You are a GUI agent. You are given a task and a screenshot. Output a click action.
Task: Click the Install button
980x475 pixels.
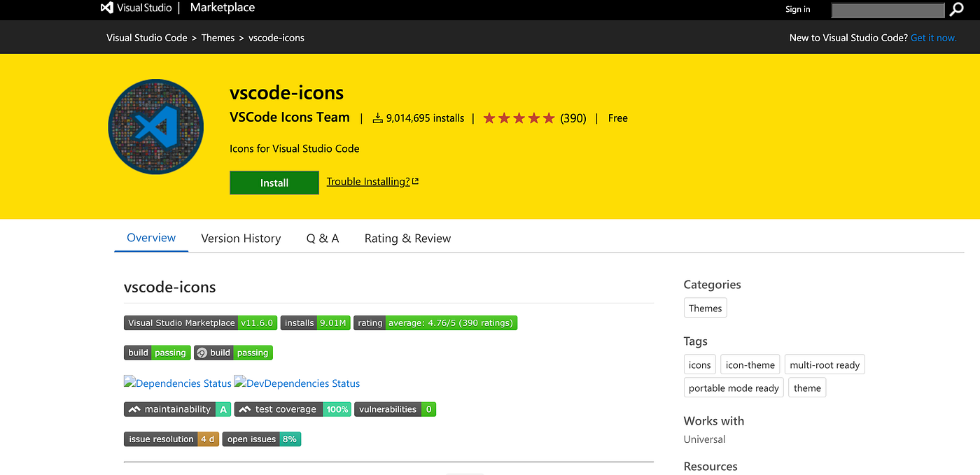274,182
